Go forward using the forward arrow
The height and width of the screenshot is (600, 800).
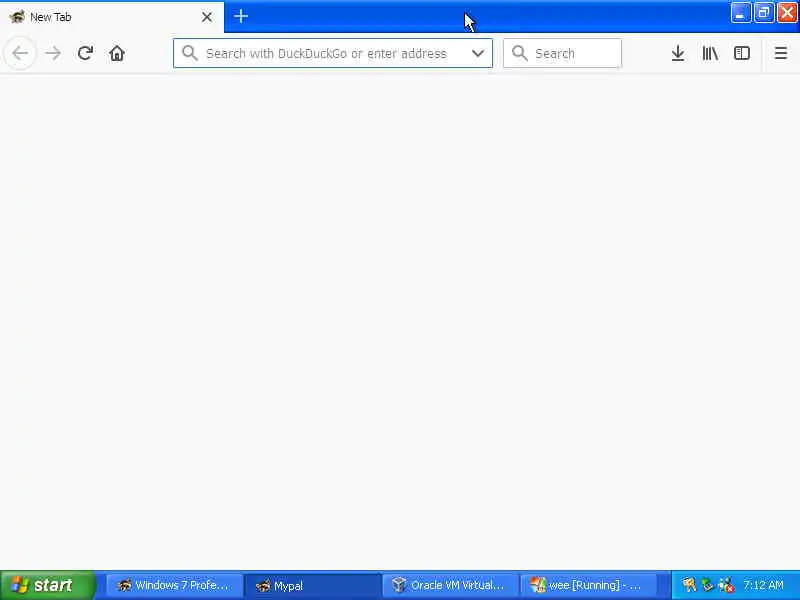(53, 53)
